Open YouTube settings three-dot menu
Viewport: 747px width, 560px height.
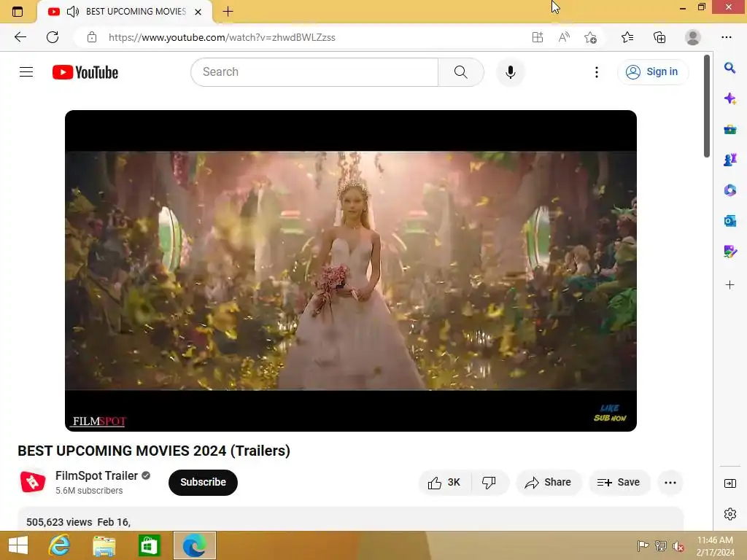click(597, 72)
